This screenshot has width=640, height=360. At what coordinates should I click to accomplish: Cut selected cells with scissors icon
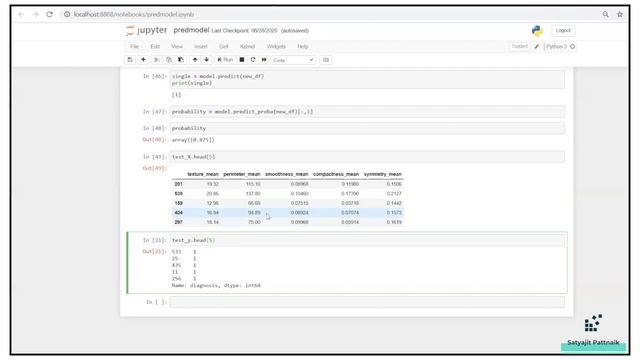[156, 60]
